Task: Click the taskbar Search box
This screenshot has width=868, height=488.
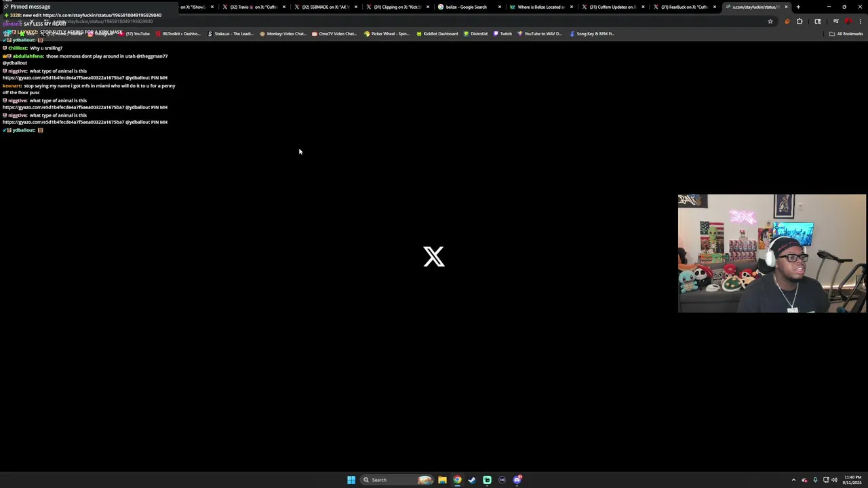Action: point(397,480)
